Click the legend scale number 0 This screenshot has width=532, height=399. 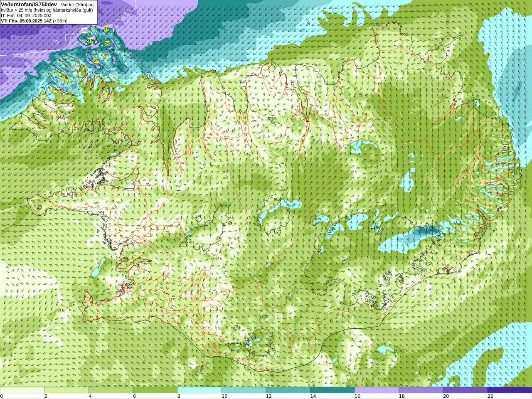coord(2,396)
